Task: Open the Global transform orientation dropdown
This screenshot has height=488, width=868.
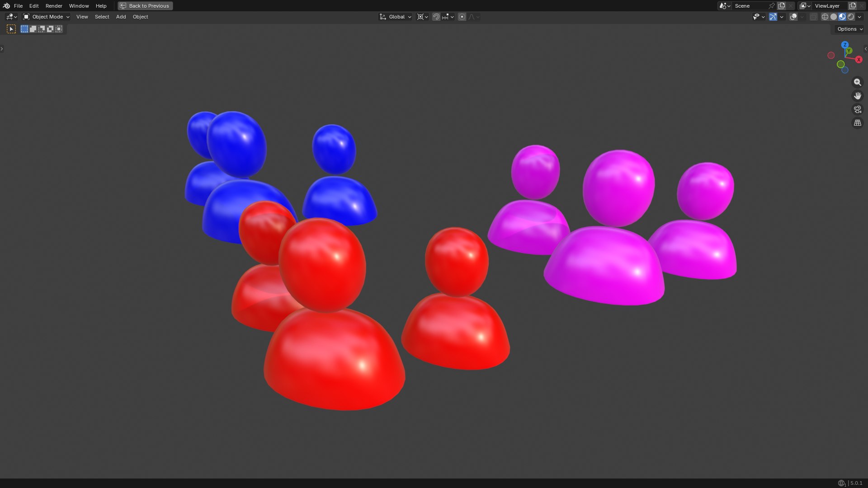Action: pos(395,17)
